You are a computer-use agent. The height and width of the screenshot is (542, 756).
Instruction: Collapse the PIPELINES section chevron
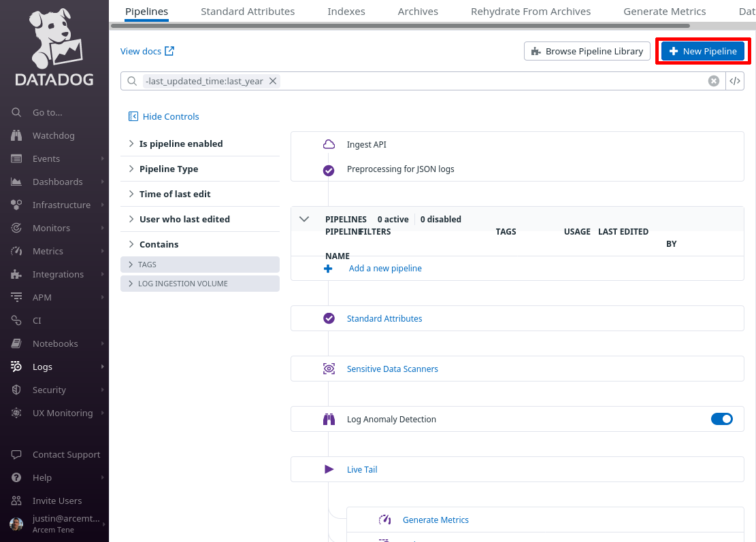pos(303,219)
